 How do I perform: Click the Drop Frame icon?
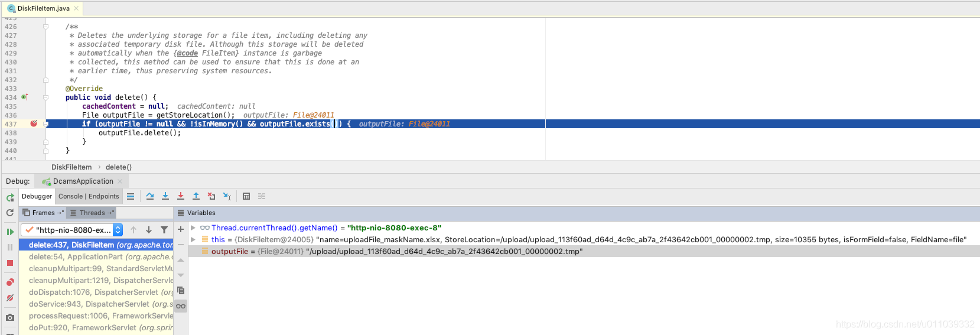[x=211, y=196]
